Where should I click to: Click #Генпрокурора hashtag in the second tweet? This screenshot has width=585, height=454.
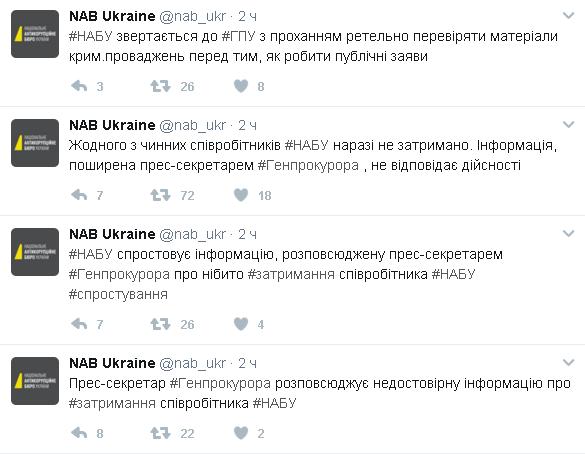(308, 165)
